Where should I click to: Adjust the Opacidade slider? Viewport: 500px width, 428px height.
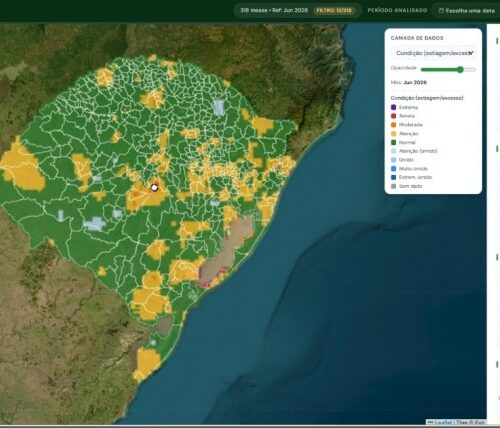tap(448, 69)
